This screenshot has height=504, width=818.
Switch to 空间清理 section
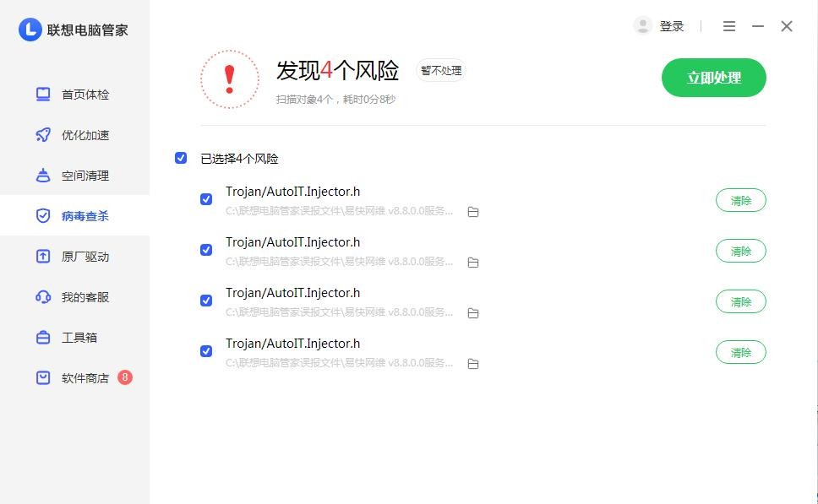pos(74,176)
